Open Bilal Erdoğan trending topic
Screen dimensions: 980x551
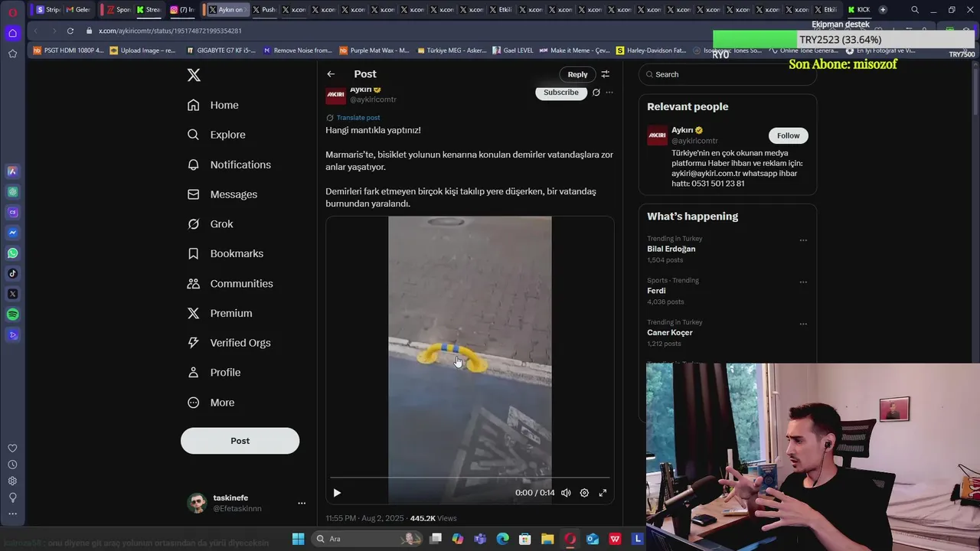[671, 249]
